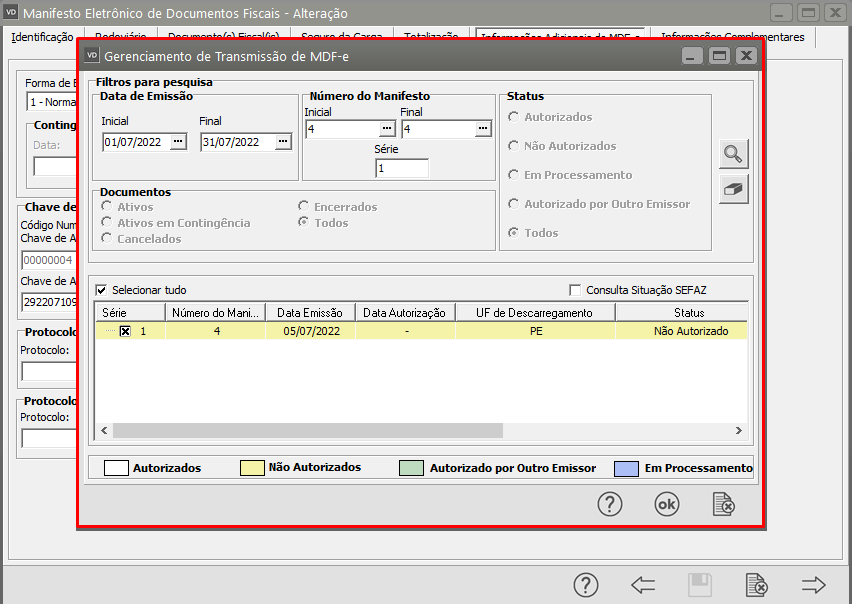Uncheck the Selecionar tudo checkbox

point(102,290)
